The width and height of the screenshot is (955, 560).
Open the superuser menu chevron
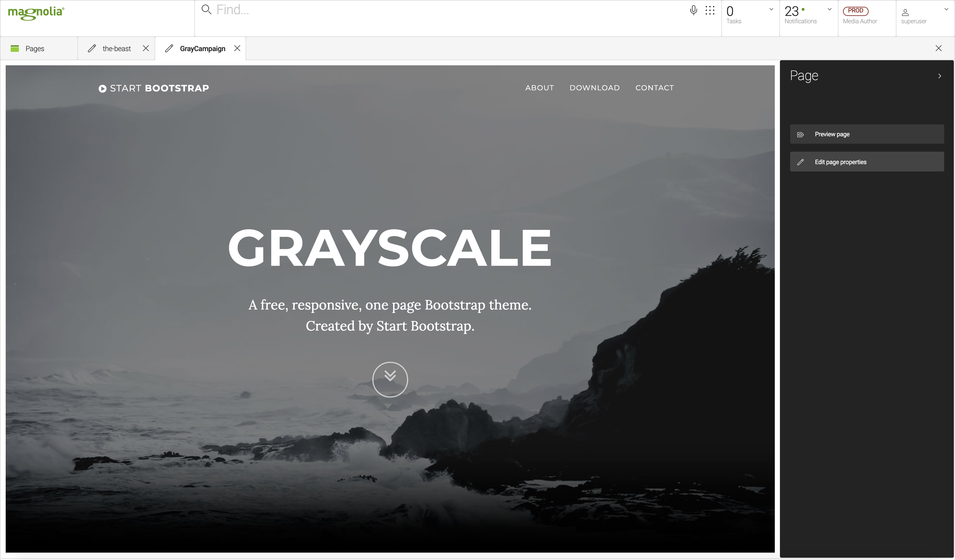tap(946, 9)
